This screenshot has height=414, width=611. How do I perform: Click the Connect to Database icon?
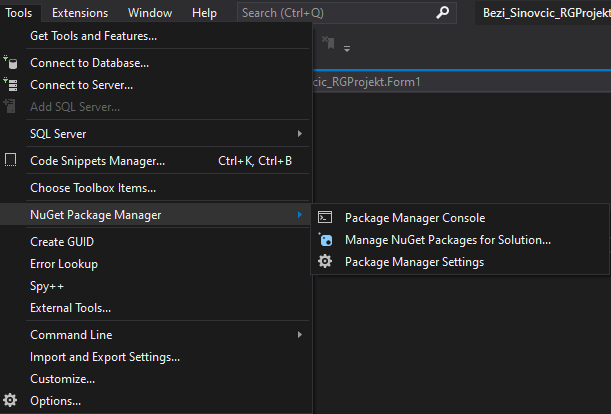pyautogui.click(x=11, y=63)
